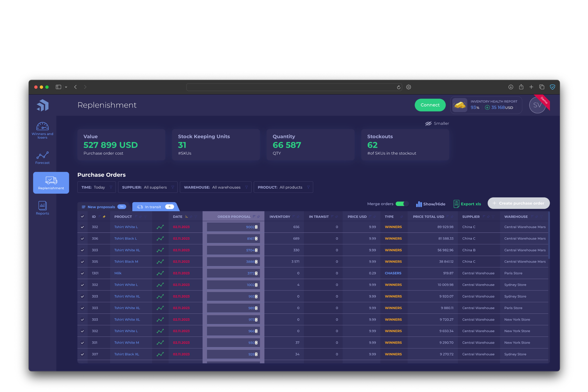Switch to the In transit tab

pos(153,207)
